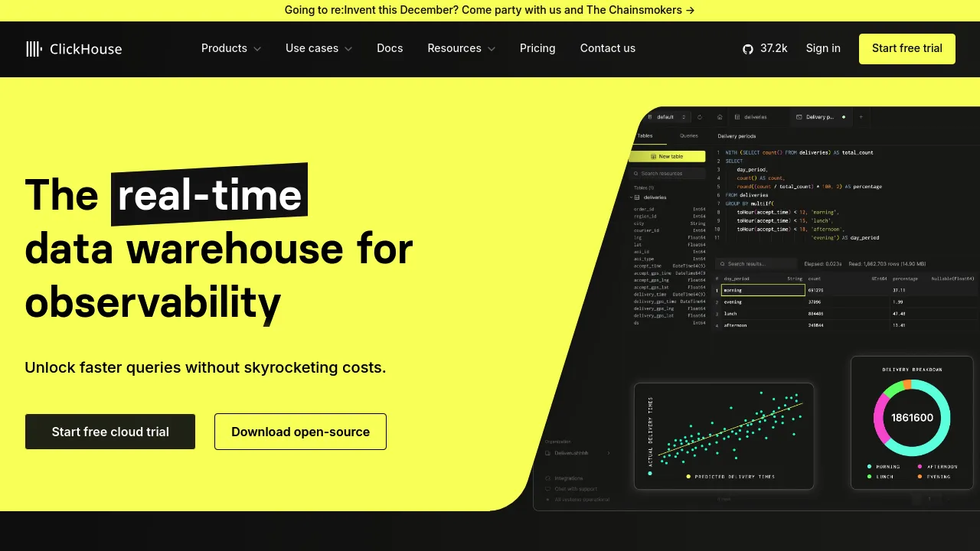
Task: Go to the Pricing page
Action: (x=537, y=48)
